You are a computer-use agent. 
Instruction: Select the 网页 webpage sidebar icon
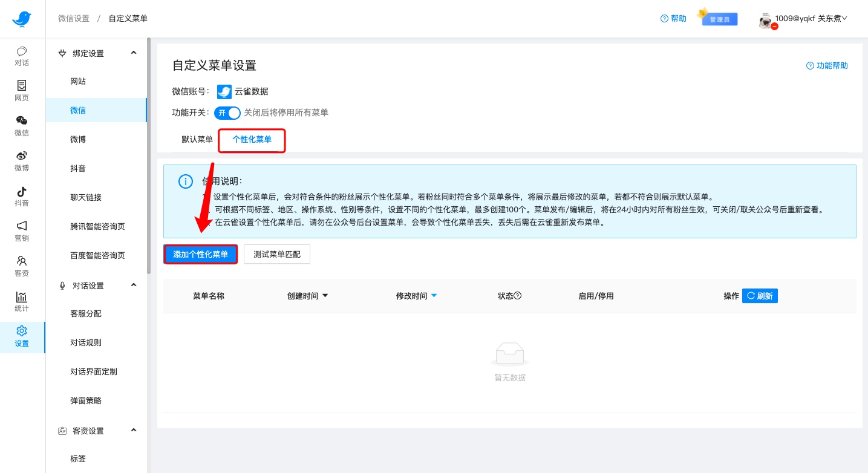(22, 92)
